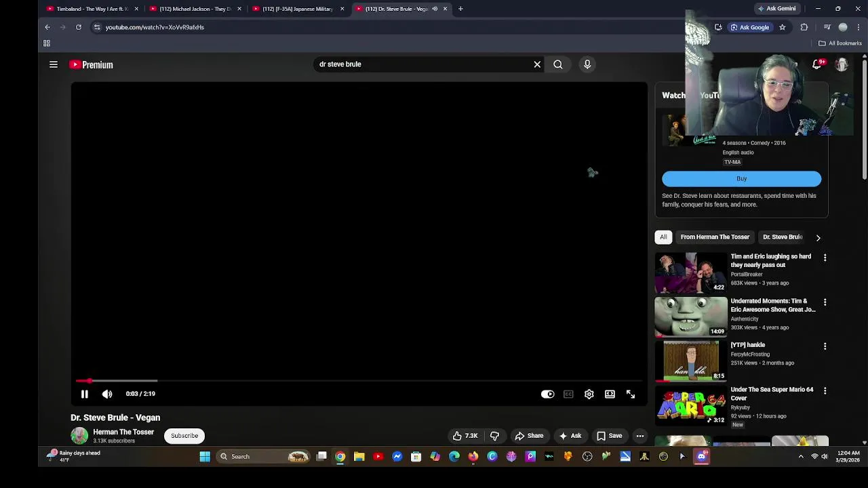Subscribe to Herman The Tosser
Image resolution: width=868 pixels, height=488 pixels.
click(x=184, y=436)
